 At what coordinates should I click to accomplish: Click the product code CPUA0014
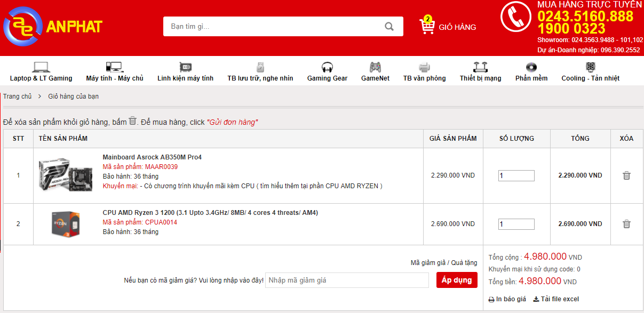(x=161, y=222)
